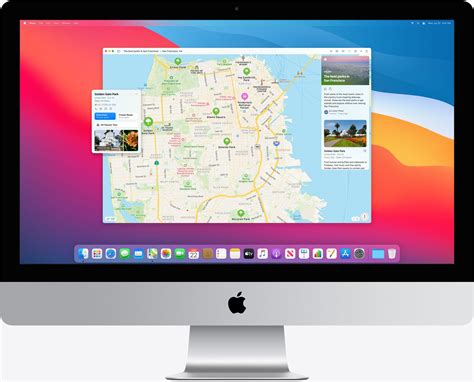Open Pages from the Dock
Viewport: 474px width, 382px height.
[x=331, y=254]
